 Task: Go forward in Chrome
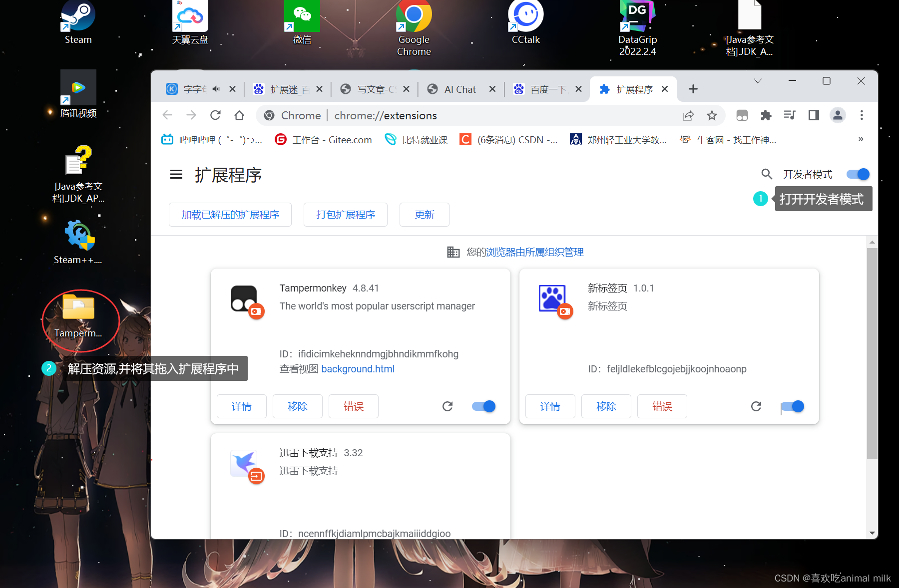tap(191, 115)
